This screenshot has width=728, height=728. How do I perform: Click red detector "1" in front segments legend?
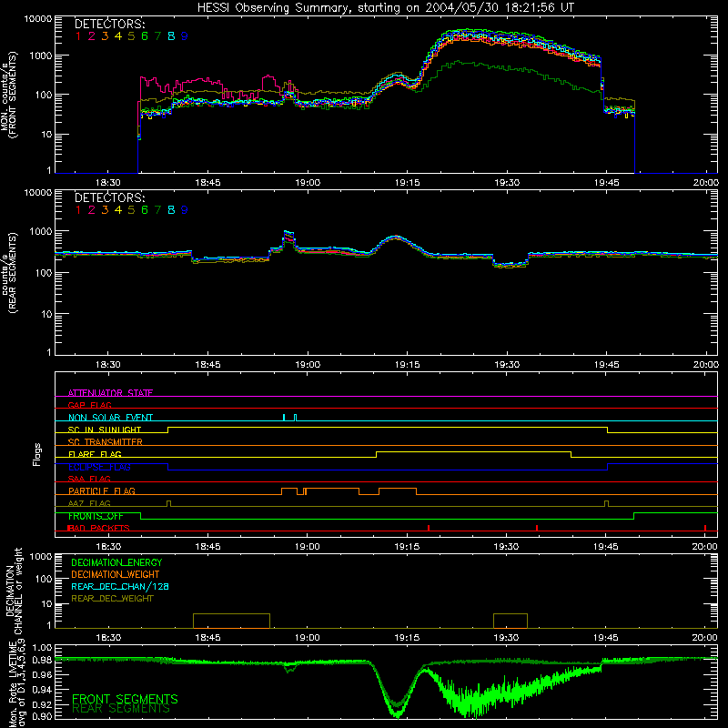pos(78,36)
